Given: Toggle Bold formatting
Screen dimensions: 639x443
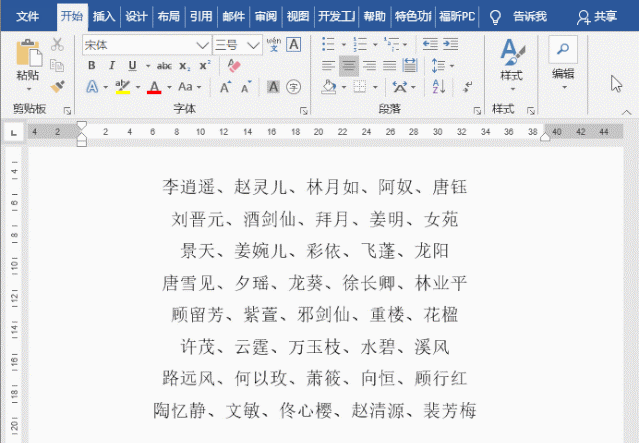Looking at the screenshot, I should (x=92, y=66).
